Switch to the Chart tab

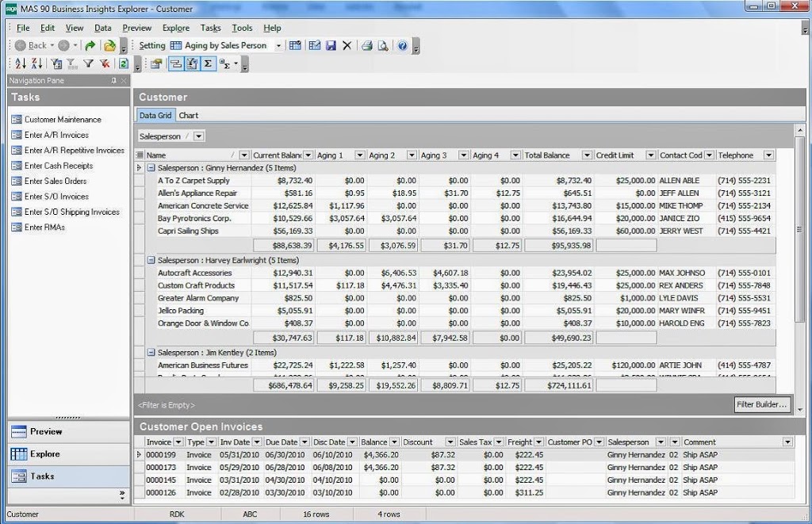tap(189, 116)
